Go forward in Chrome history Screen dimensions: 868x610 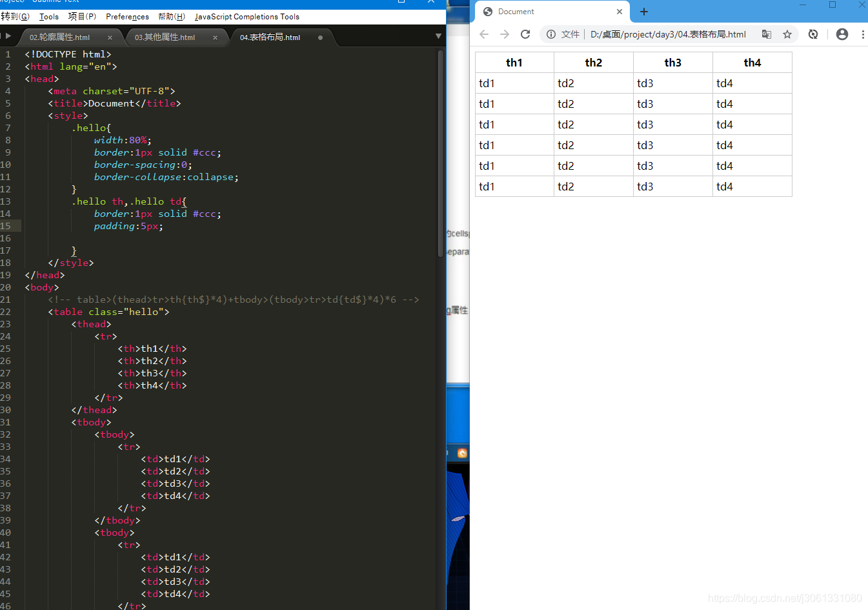tap(505, 34)
